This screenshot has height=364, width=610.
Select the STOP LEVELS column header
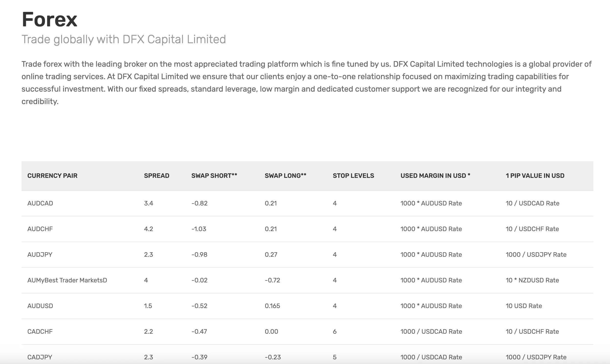[x=353, y=176]
